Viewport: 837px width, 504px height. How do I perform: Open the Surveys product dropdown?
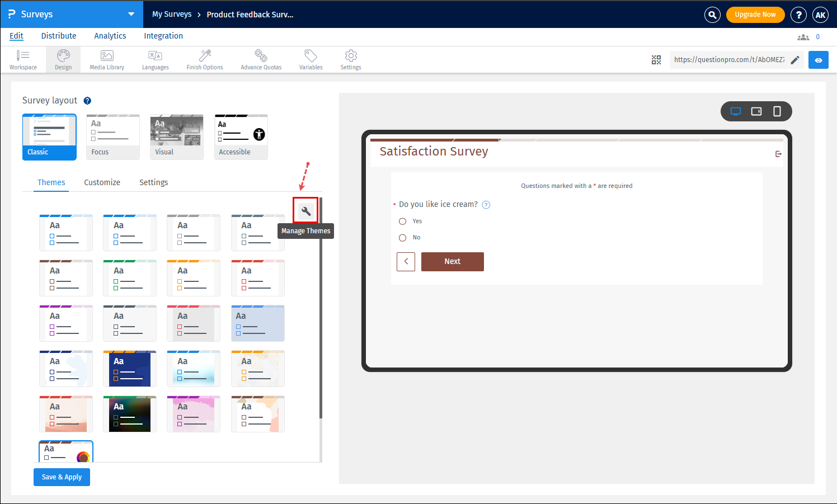[x=131, y=14]
